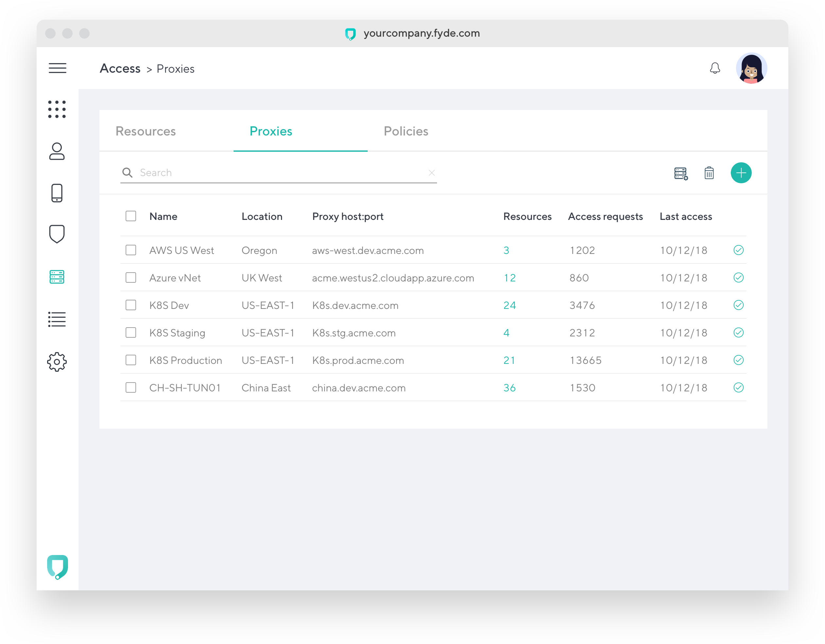Click status check icon for K8S Dev
The width and height of the screenshot is (825, 644).
pos(739,305)
